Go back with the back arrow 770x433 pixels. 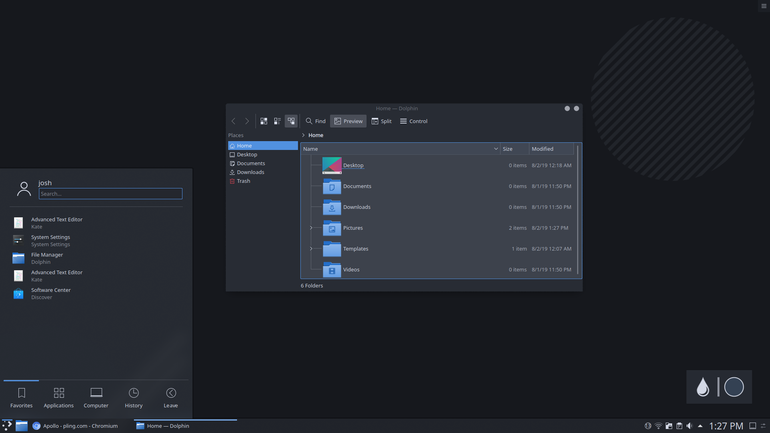click(233, 121)
